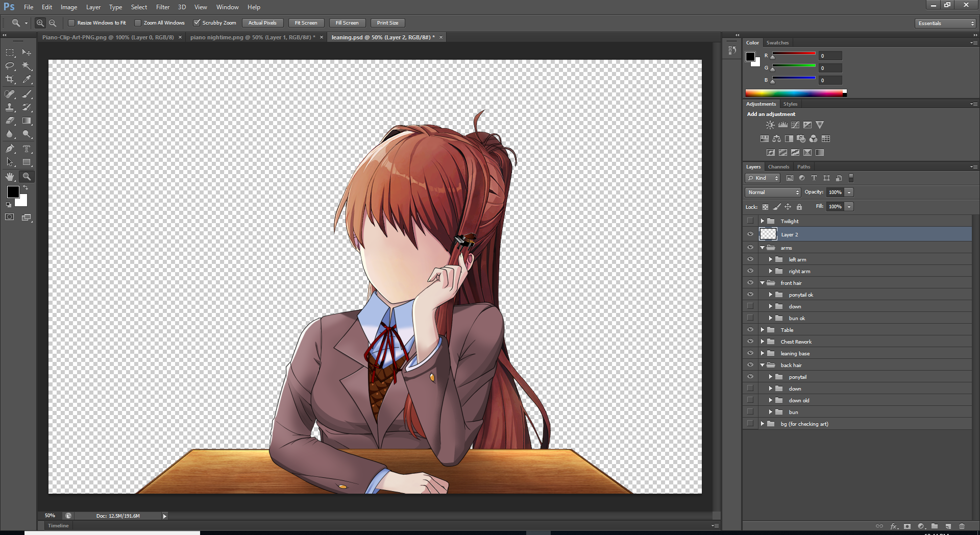The image size is (980, 535).
Task: Create a new layer from Layers panel
Action: 948,526
